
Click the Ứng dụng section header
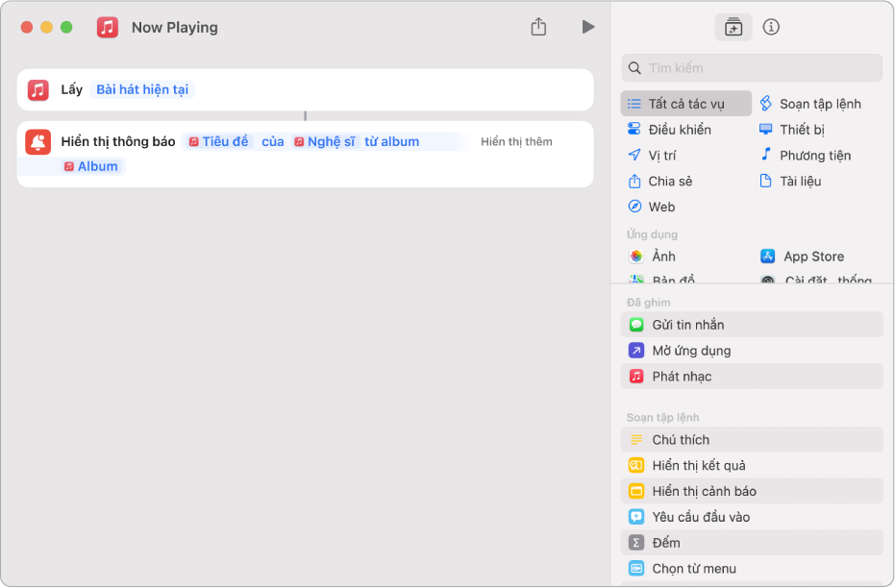pos(652,234)
